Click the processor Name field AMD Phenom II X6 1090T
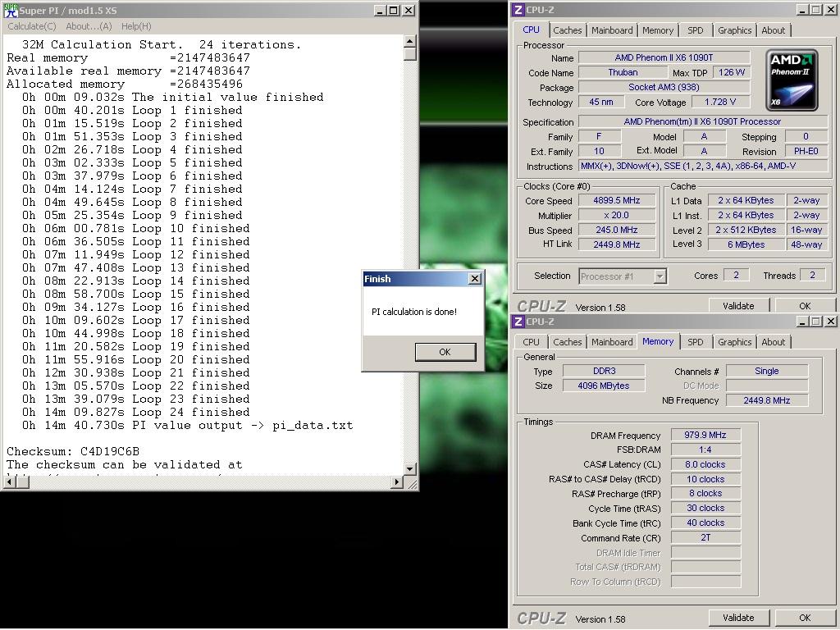 coord(664,57)
